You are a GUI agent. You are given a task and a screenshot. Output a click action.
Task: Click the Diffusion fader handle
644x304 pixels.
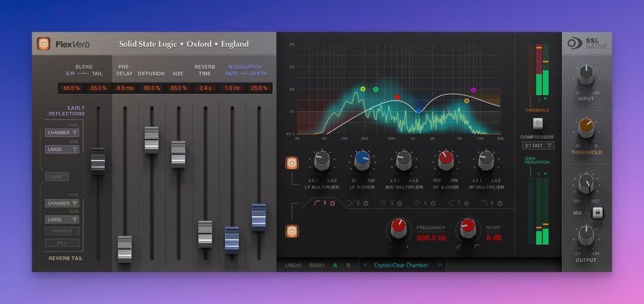(x=152, y=140)
